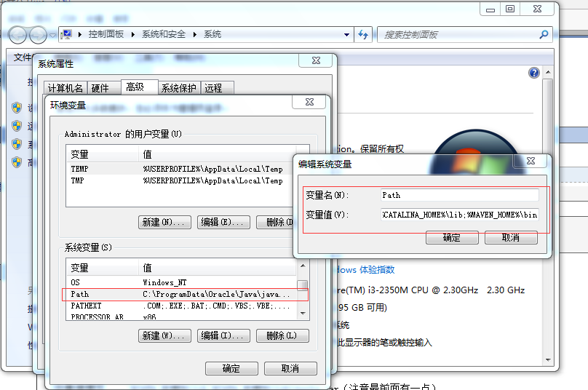Select 控制面板 in the address breadcrumb

[106, 34]
